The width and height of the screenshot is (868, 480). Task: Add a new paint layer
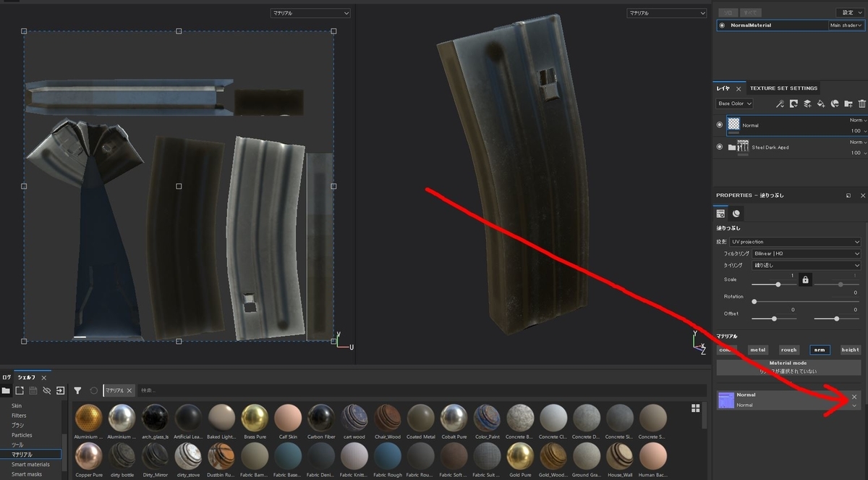(x=807, y=104)
